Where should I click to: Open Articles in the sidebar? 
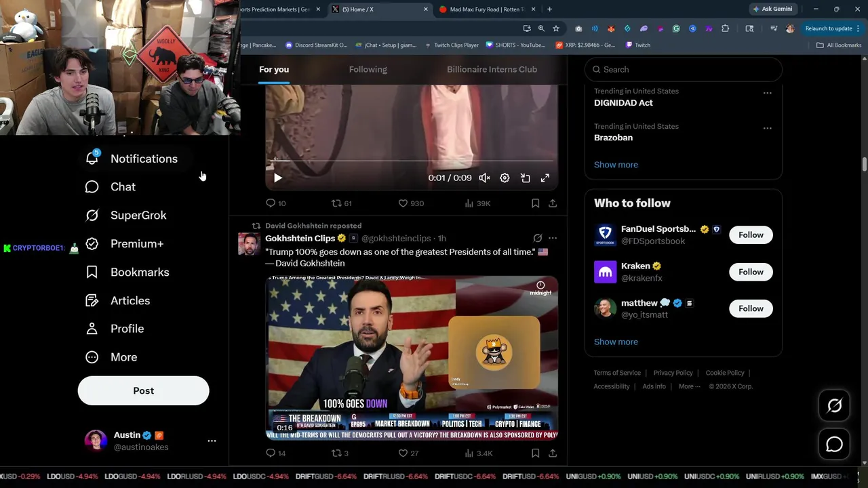coord(117,301)
